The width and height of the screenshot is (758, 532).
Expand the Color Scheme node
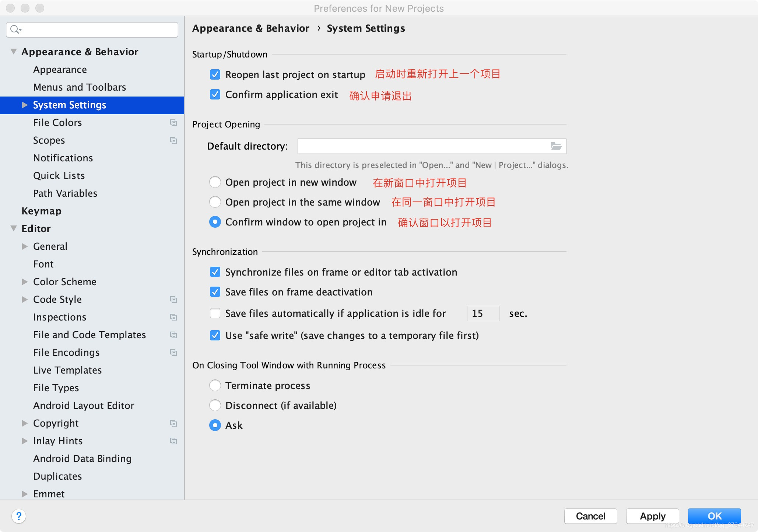[25, 282]
